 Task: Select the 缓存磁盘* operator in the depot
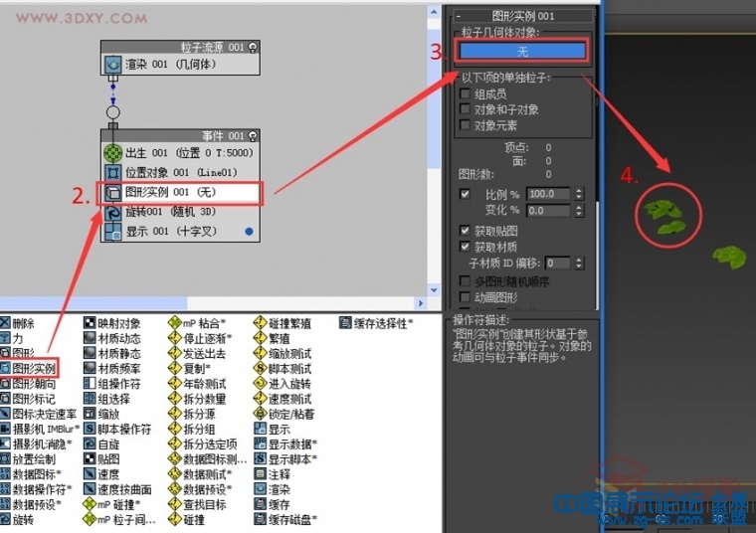[x=285, y=519]
